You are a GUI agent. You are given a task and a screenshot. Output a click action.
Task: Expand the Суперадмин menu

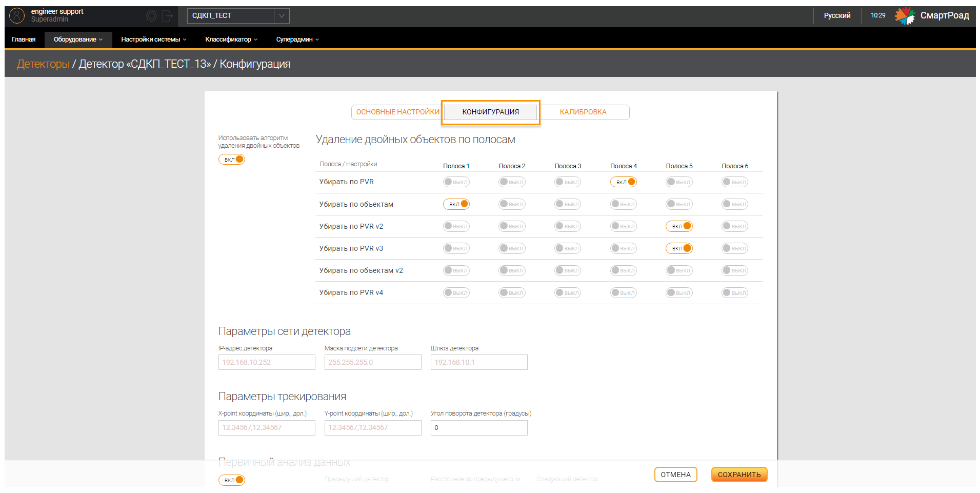pyautogui.click(x=297, y=40)
